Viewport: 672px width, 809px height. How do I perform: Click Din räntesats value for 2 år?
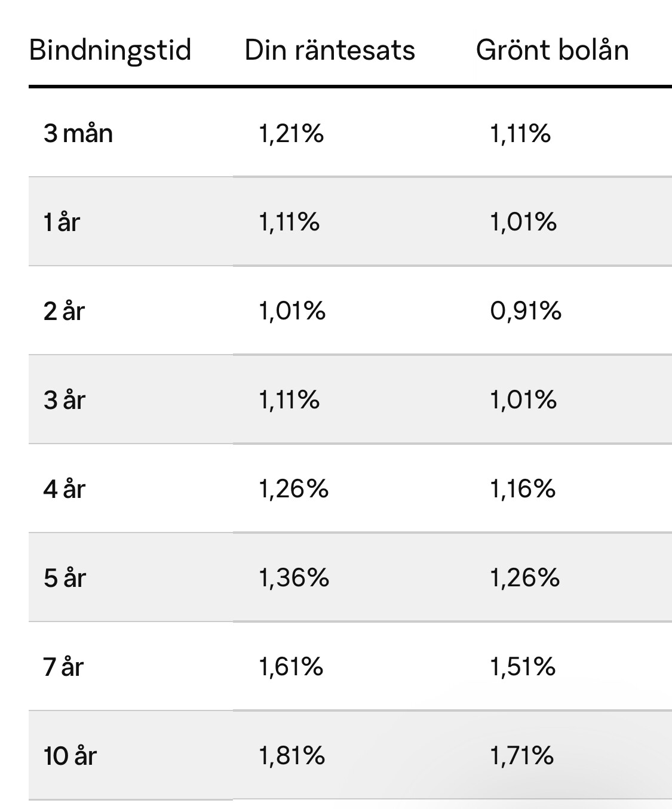(x=291, y=311)
